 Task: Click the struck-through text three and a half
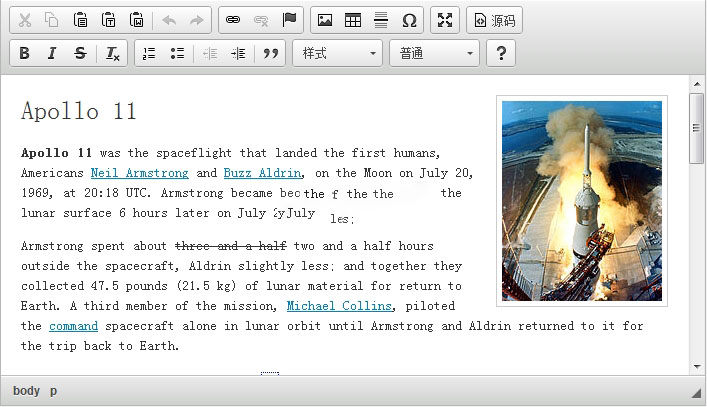pyautogui.click(x=230, y=246)
